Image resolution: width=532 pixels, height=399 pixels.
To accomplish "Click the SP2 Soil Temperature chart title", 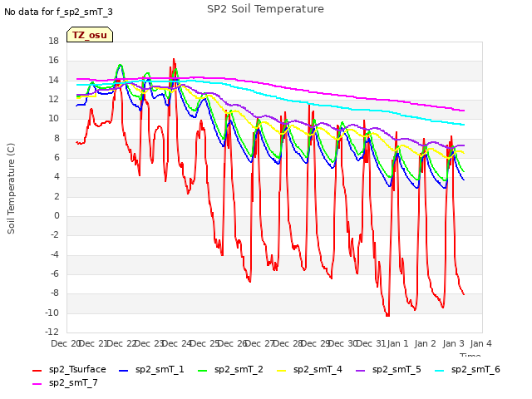I will click(x=265, y=9).
